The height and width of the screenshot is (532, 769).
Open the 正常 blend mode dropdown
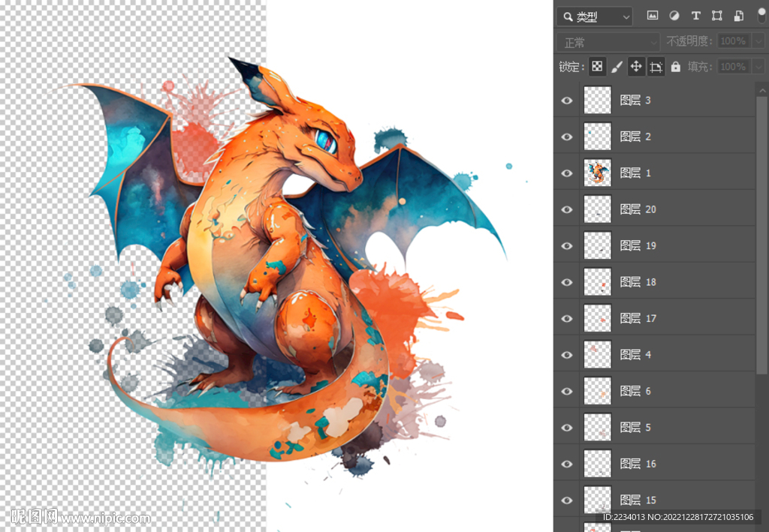point(608,42)
